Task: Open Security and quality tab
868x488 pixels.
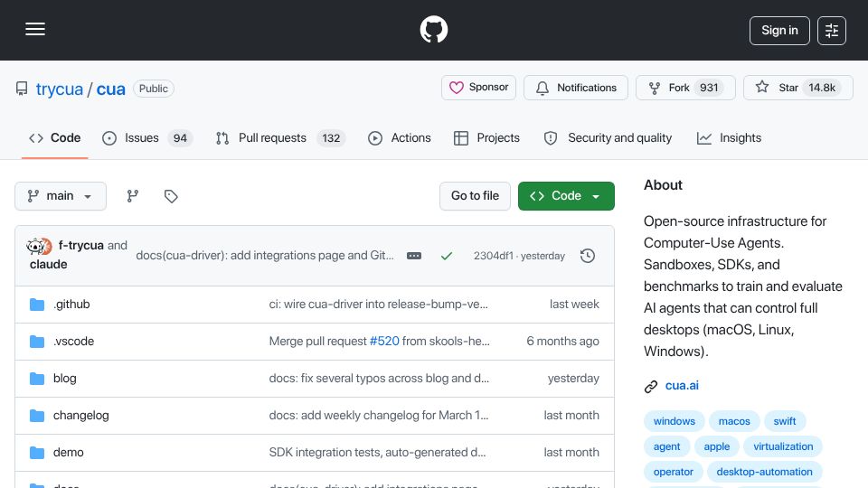Action: pos(608,137)
